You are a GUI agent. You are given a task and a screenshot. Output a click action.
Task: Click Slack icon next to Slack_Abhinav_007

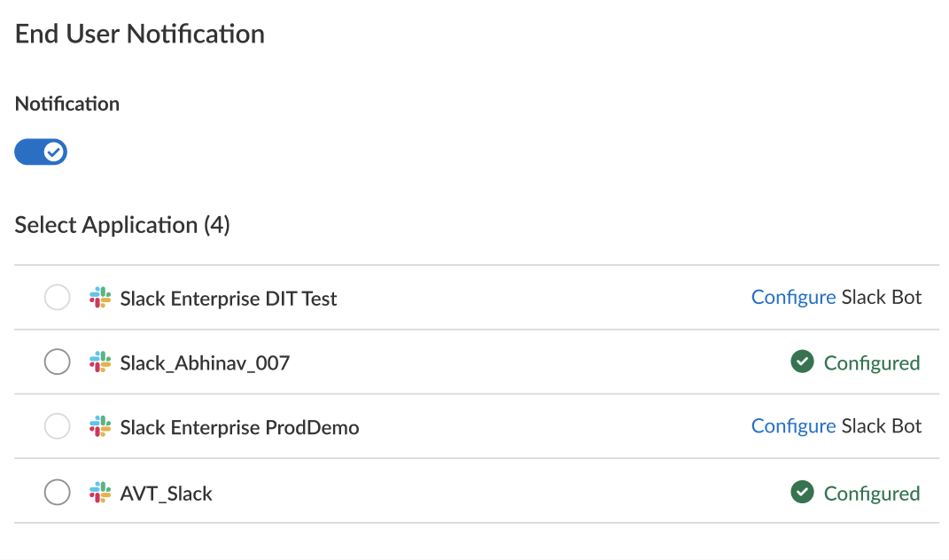[x=100, y=362]
